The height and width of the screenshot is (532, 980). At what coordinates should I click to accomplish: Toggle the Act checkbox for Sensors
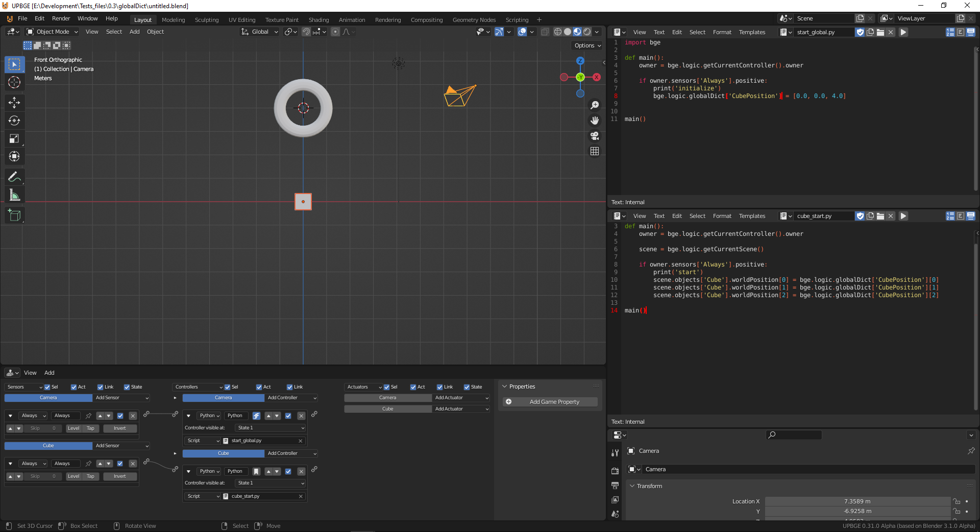click(75, 387)
